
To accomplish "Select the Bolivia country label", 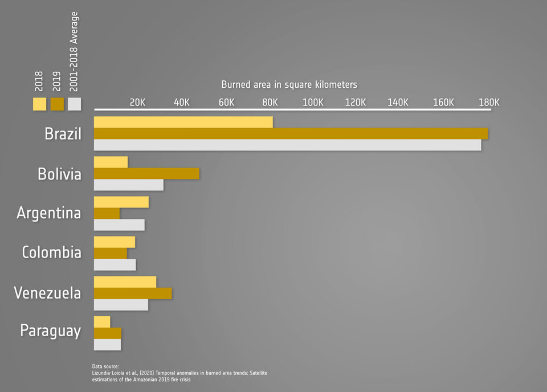I will coord(59,174).
